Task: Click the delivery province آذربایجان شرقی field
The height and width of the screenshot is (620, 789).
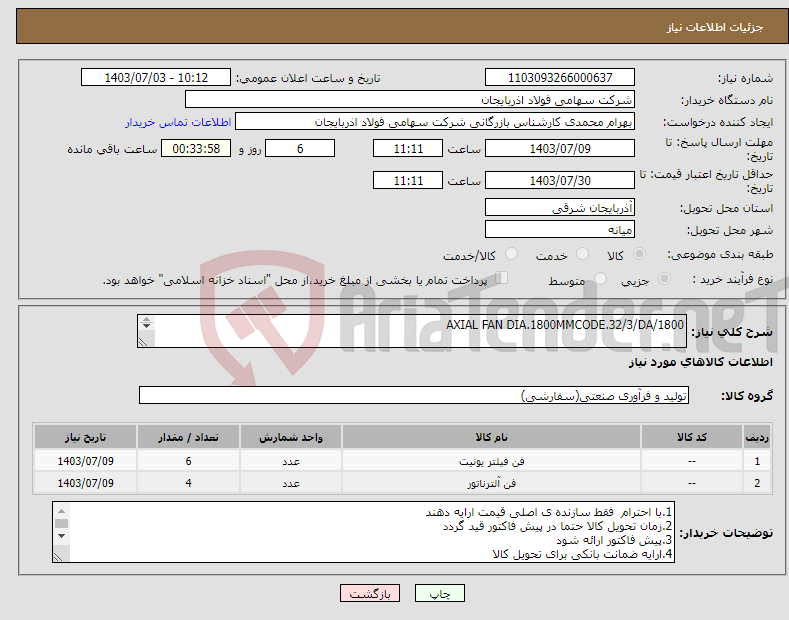Action: [x=560, y=207]
